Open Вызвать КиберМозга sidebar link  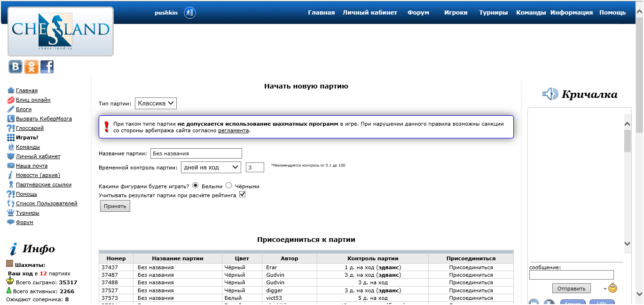[44, 119]
